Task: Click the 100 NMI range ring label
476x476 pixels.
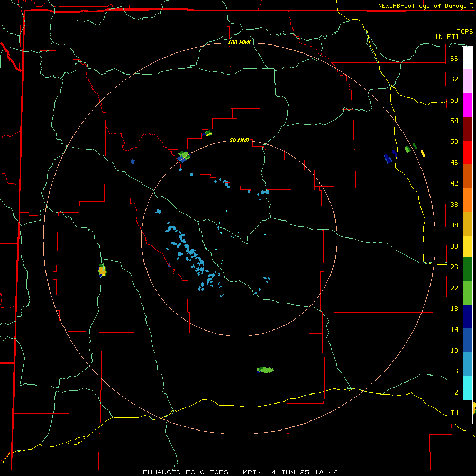Action: (x=239, y=42)
